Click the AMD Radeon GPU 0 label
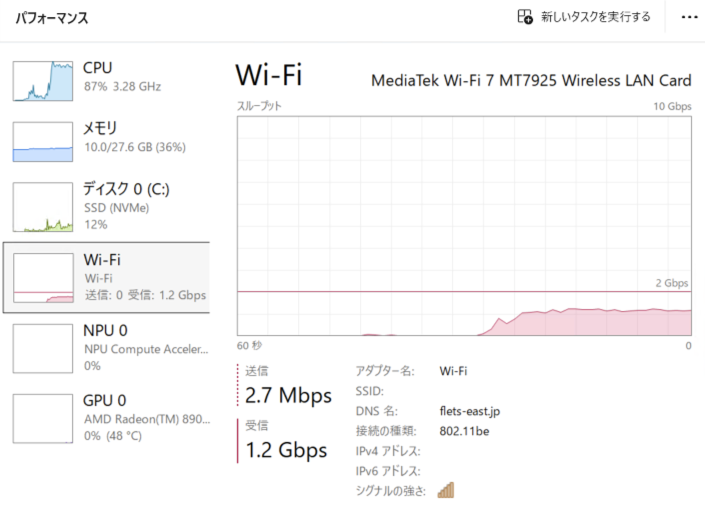705x508 pixels. [x=147, y=419]
